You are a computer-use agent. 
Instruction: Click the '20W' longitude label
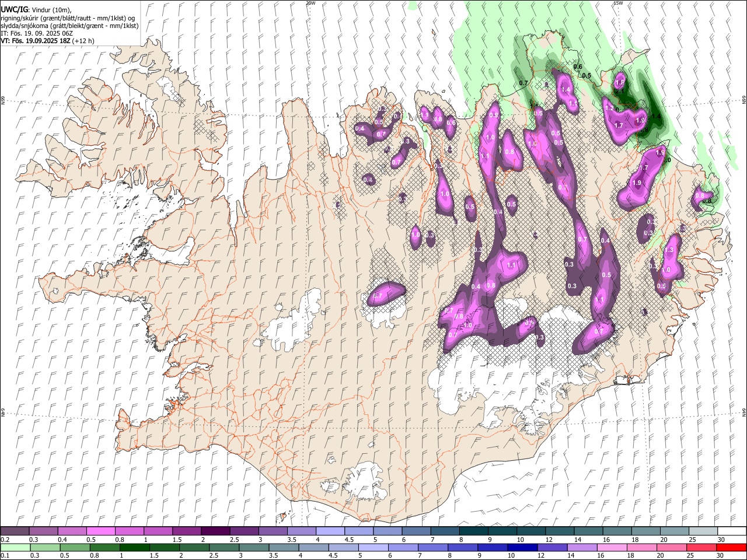click(x=310, y=3)
